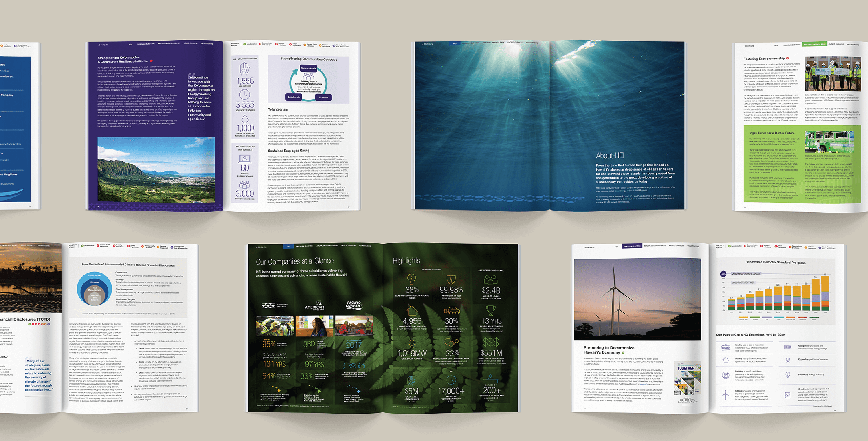Click the 'Volunteerism' heading
Screen dimensions: 868x441
(278, 109)
